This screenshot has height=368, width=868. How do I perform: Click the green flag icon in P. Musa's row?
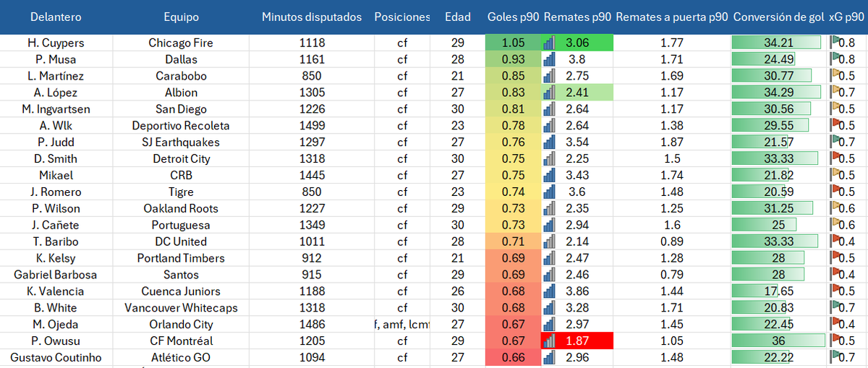pyautogui.click(x=835, y=59)
